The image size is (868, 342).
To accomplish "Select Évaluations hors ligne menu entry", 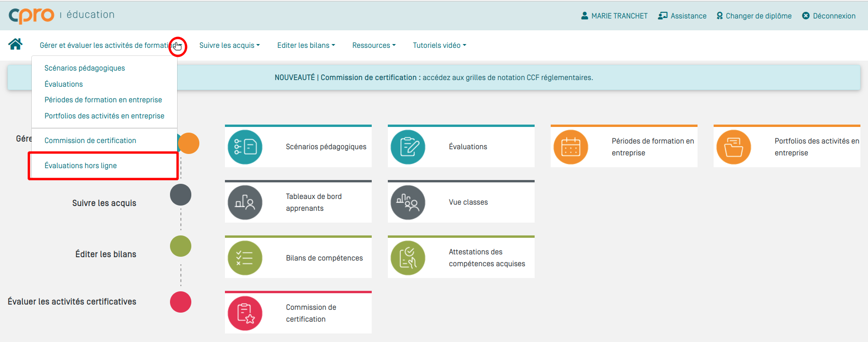I will 81,166.
